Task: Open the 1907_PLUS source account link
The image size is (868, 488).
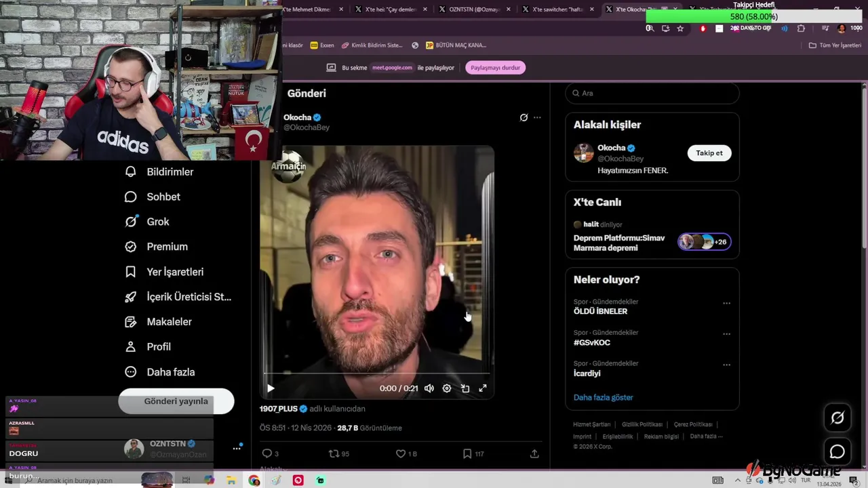Action: [x=279, y=409]
